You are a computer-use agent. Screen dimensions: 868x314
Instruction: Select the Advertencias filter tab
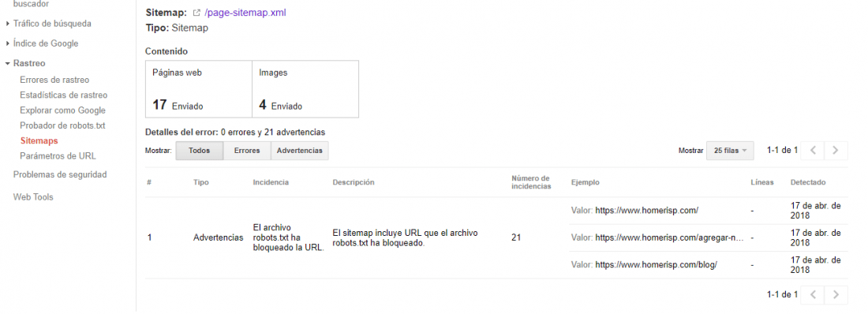point(300,151)
